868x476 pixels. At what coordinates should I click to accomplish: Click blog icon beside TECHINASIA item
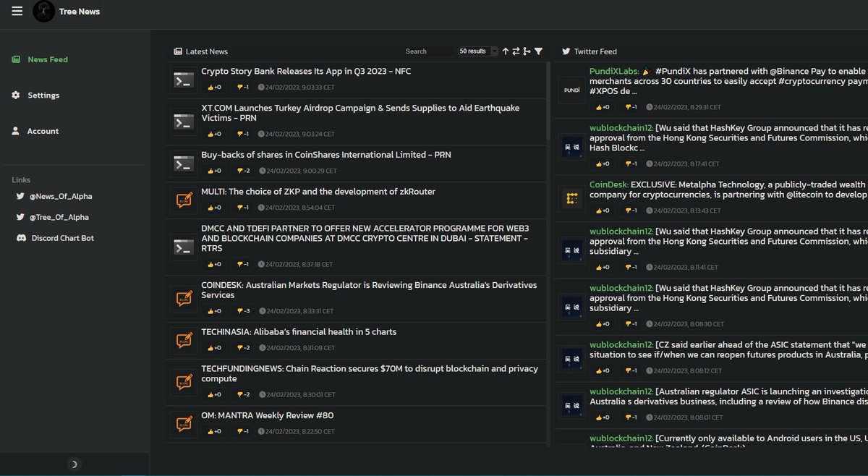tap(184, 340)
